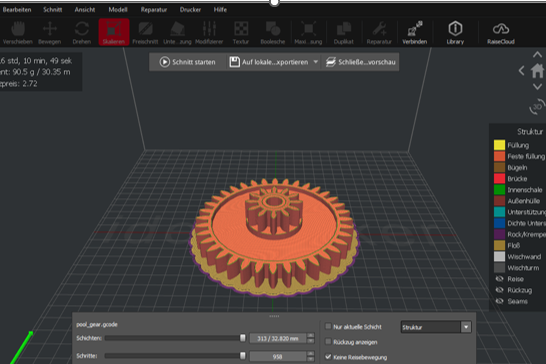Open the Reparatur wrench tool
The width and height of the screenshot is (546, 364).
coord(379,32)
